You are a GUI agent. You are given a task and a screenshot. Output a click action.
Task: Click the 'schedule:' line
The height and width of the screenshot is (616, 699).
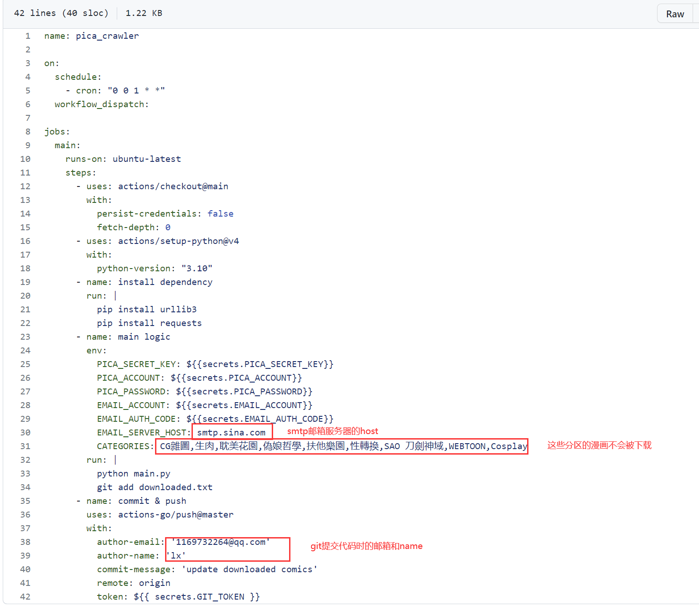tap(78, 77)
